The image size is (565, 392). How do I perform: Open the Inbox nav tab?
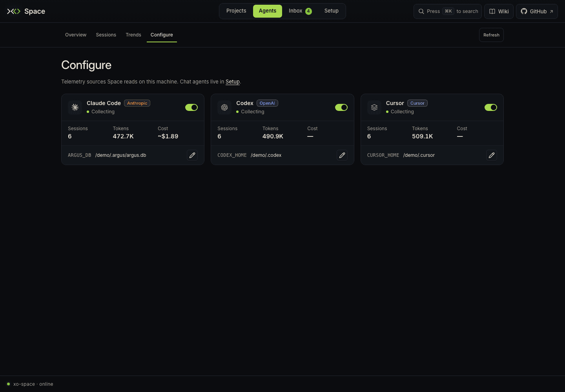click(300, 11)
